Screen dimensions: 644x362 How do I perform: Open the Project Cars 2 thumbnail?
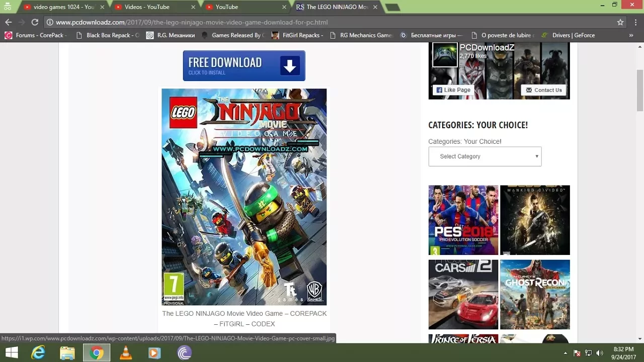click(463, 295)
